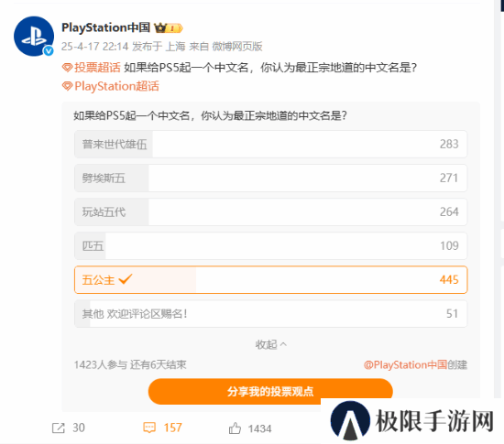Open the PlayStation China avatar

34,37
